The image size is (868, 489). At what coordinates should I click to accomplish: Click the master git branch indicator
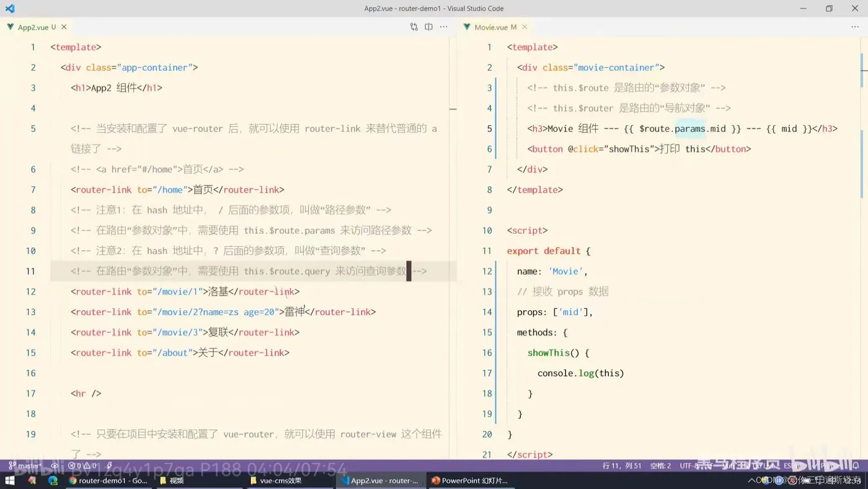pos(25,465)
